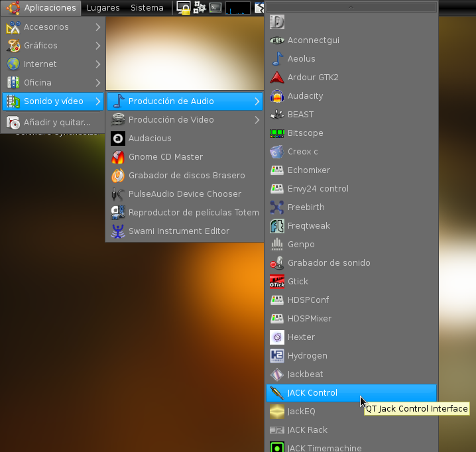Select the Grabador de discos Brasero entry

click(x=185, y=176)
